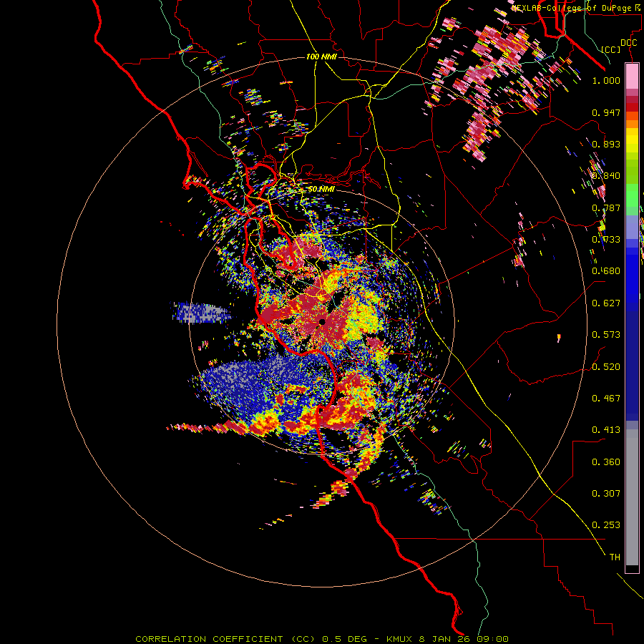The width and height of the screenshot is (644, 644).
Task: Pick the bright green color bar segment
Action: pyautogui.click(x=632, y=196)
